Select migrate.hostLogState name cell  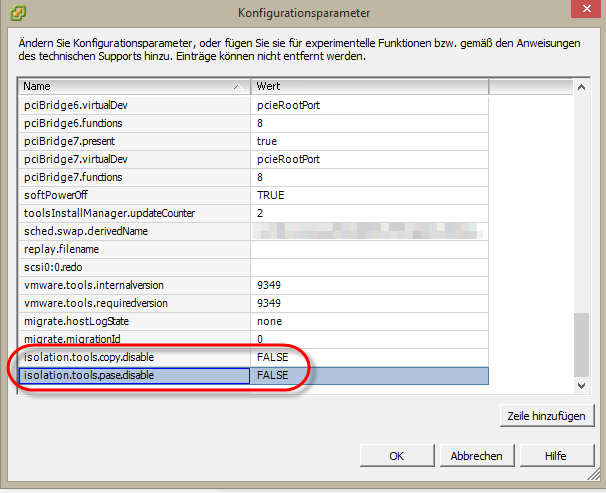134,321
